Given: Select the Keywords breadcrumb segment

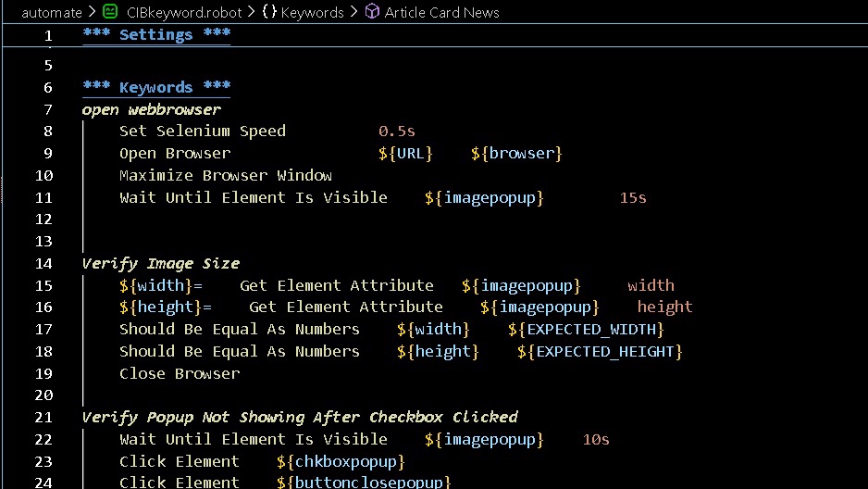Looking at the screenshot, I should pos(312,12).
